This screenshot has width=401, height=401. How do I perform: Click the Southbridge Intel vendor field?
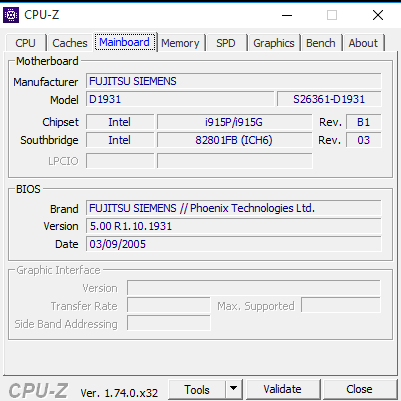(x=120, y=140)
